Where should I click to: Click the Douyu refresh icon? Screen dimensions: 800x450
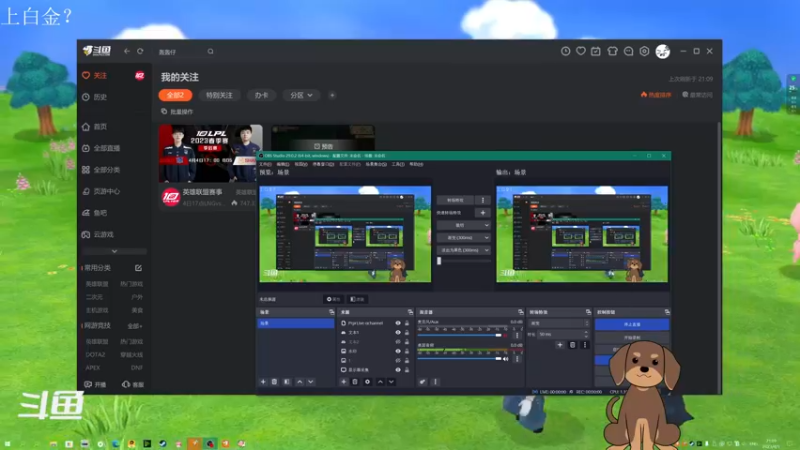[x=140, y=51]
